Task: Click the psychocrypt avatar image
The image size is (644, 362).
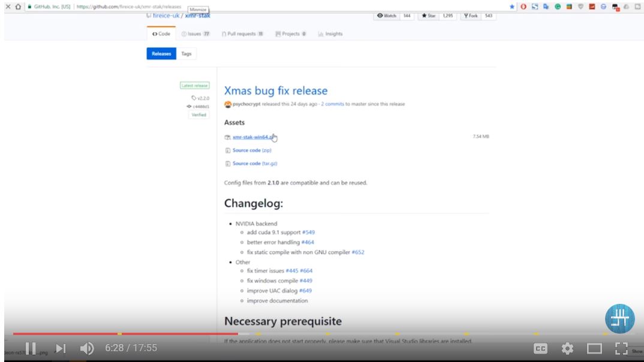Action: click(x=227, y=104)
